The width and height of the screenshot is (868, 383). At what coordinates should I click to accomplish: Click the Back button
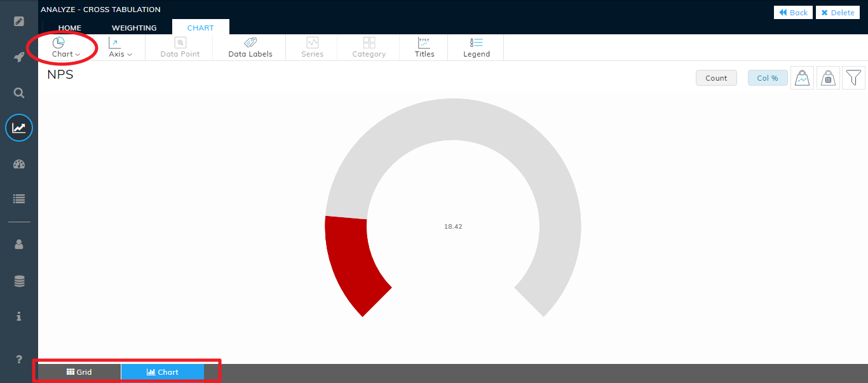click(793, 13)
